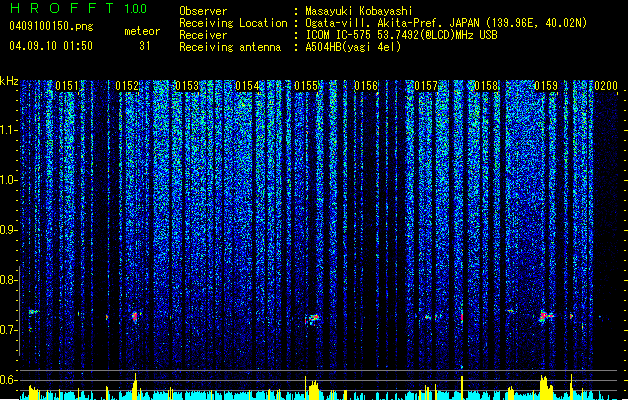Screen dimensions: 629x400
Task: Click the kHz axis unit label
Action: click(x=9, y=81)
